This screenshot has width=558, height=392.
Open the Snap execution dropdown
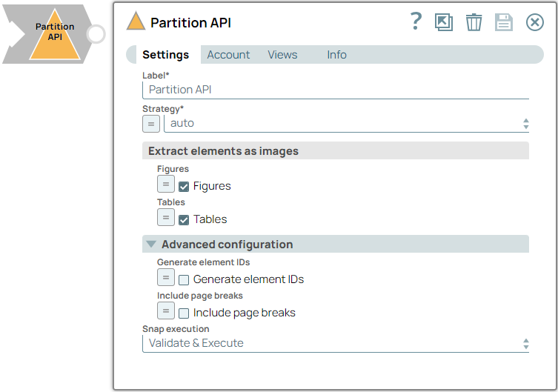336,343
